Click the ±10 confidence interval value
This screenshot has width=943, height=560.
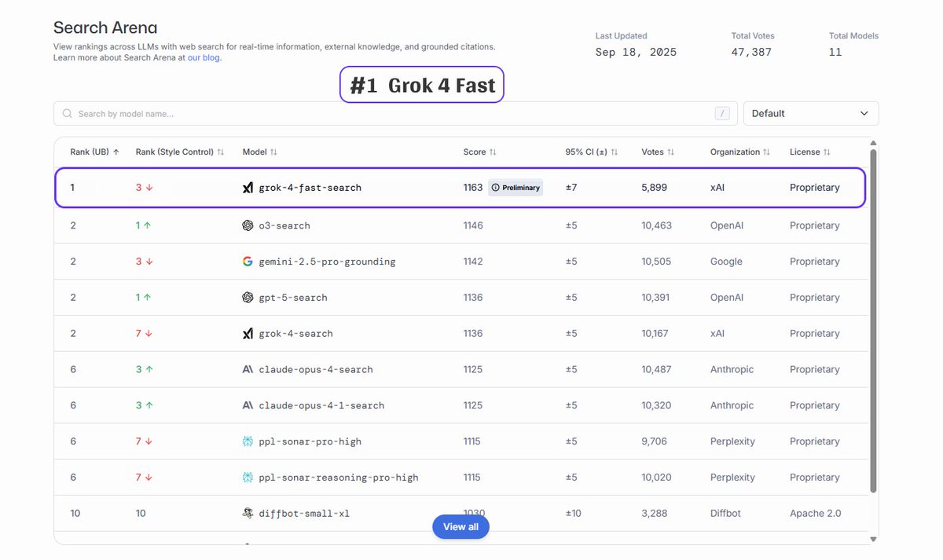[x=574, y=514]
